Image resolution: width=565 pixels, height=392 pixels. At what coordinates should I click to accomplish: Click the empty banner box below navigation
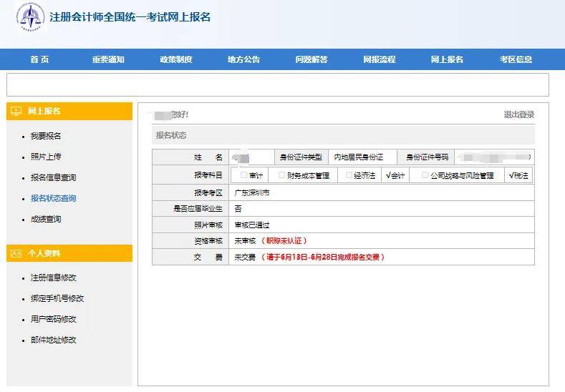tap(277, 85)
